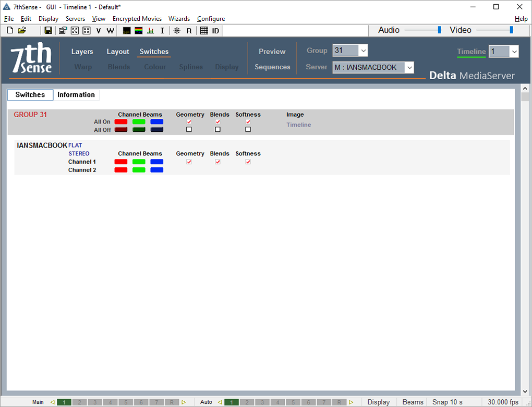Image resolution: width=532 pixels, height=407 pixels.
Task: Click the expand-to-fullscreen arrows icon
Action: pyautogui.click(x=75, y=31)
